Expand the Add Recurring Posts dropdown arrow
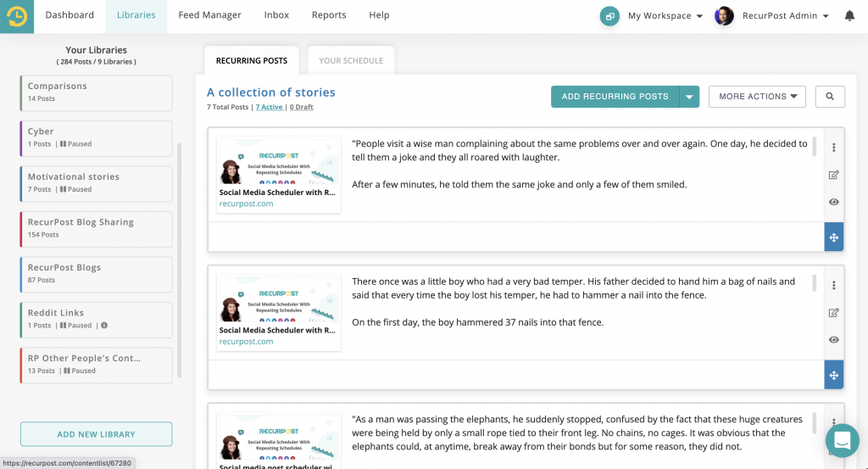 689,97
